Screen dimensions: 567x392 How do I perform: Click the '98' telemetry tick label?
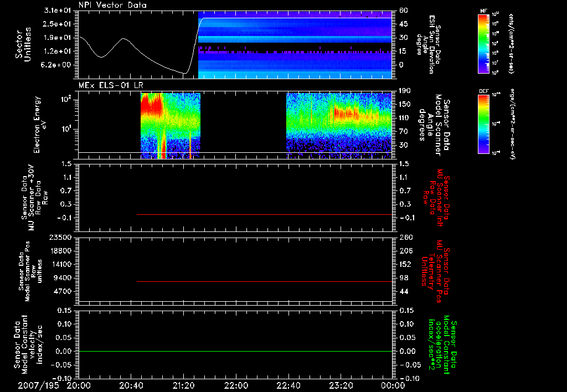[404, 278]
